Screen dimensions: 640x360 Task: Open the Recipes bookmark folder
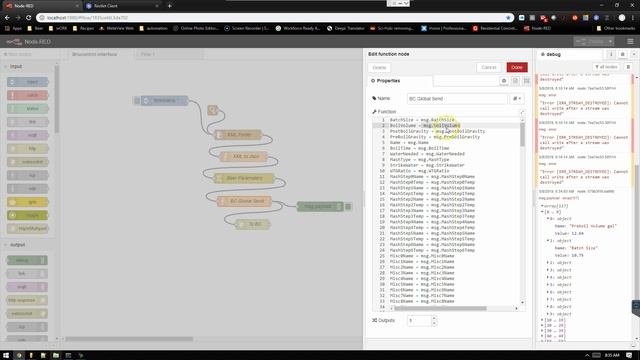coord(83,28)
